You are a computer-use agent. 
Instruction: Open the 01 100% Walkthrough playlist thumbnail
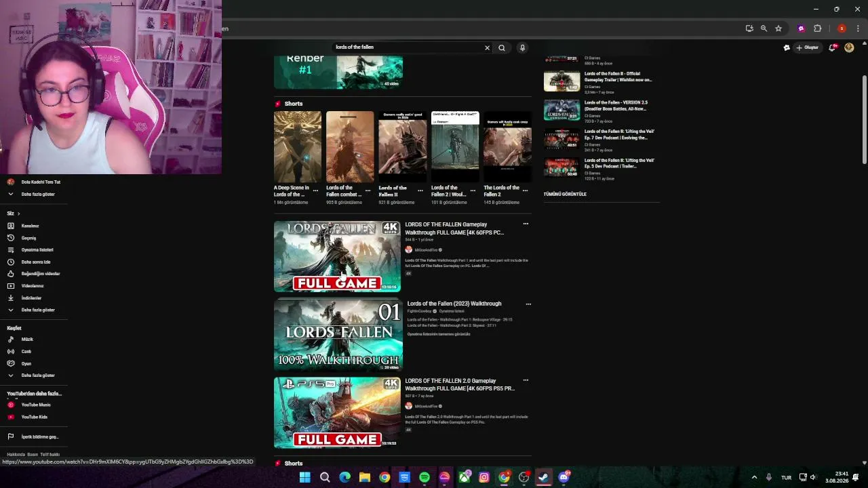click(x=338, y=335)
